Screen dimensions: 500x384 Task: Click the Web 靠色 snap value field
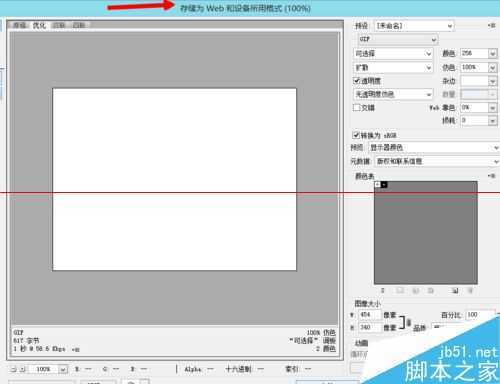point(474,107)
